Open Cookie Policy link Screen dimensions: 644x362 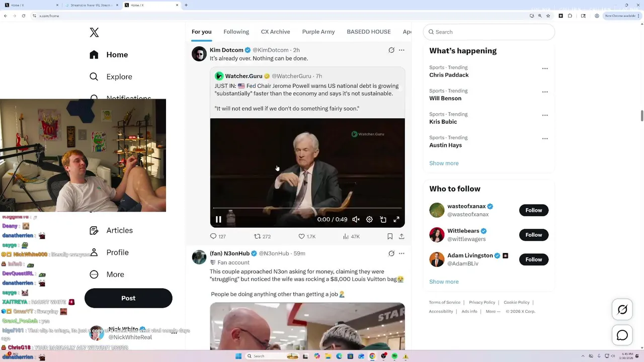(x=517, y=302)
